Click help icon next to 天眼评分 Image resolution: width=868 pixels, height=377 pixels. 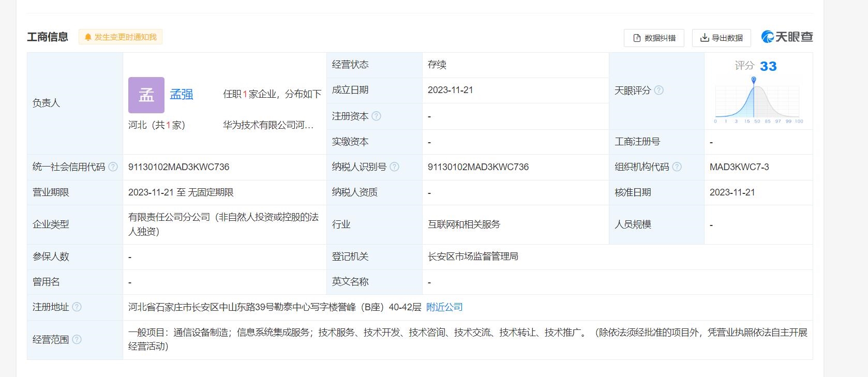click(x=659, y=91)
